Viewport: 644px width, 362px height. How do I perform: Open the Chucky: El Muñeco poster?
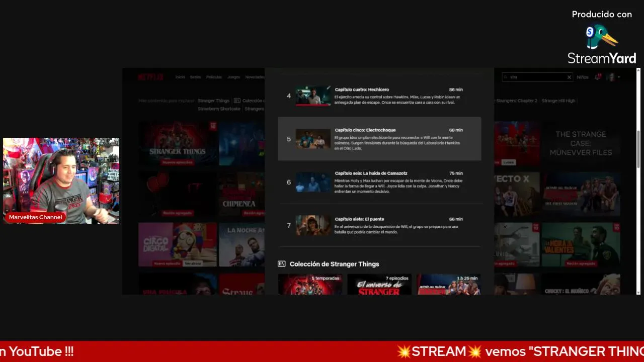point(581,284)
